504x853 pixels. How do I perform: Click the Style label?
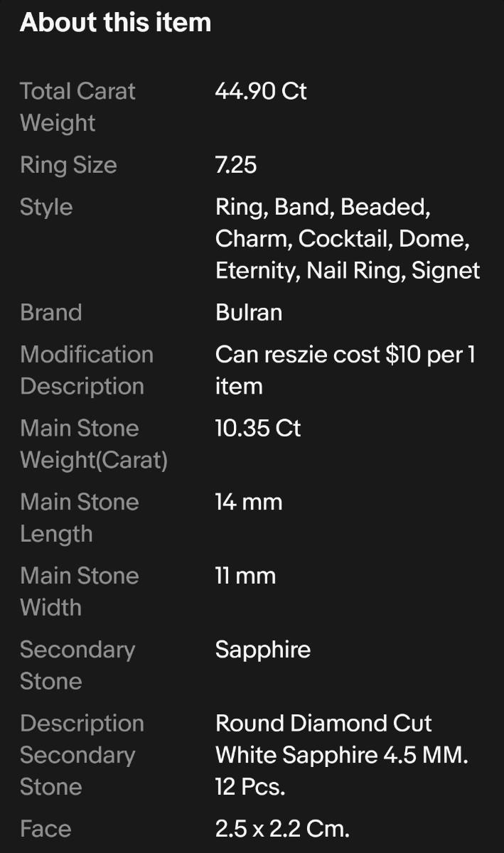46,207
